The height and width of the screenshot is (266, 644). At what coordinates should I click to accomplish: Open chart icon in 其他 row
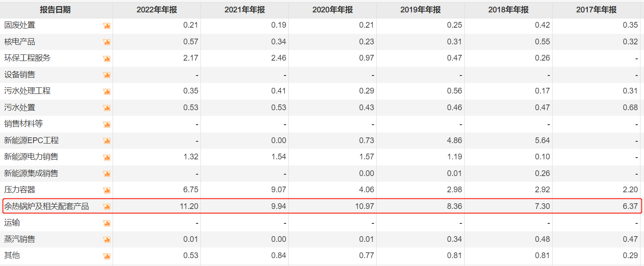point(106,256)
